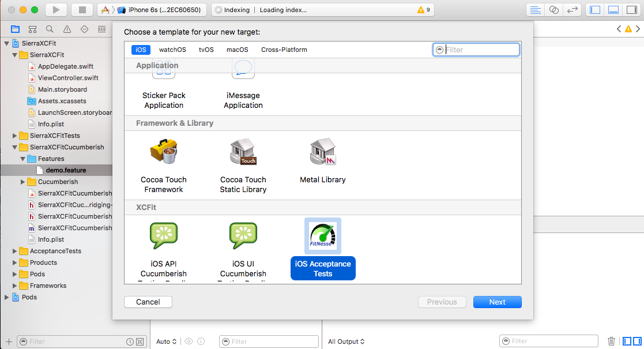The image size is (644, 349).
Task: Show the Standard editor
Action: [x=535, y=10]
